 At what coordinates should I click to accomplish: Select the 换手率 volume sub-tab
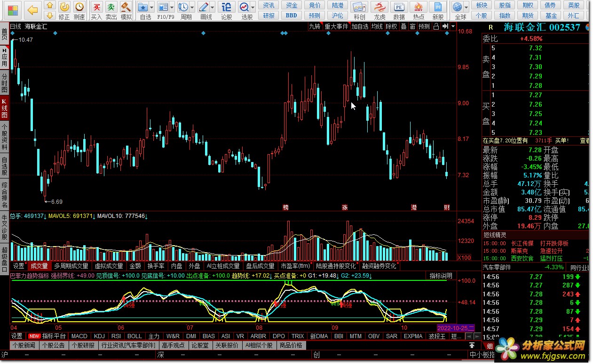tap(156, 266)
